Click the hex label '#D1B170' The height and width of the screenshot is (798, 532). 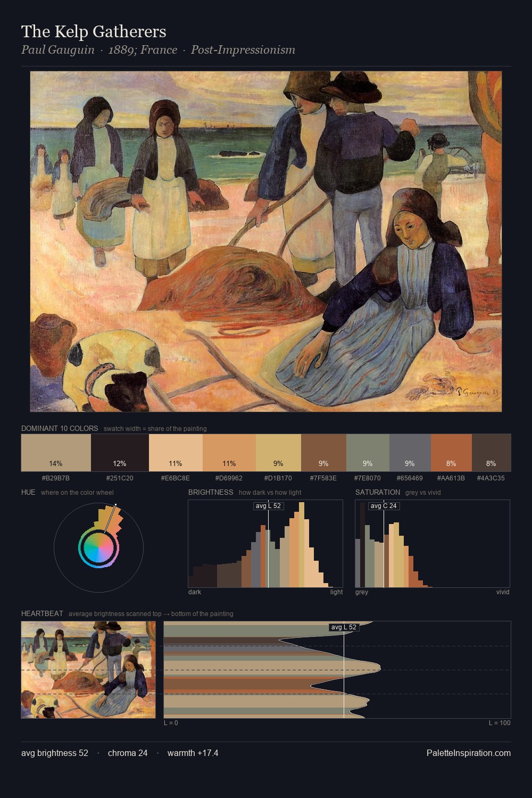pyautogui.click(x=278, y=478)
